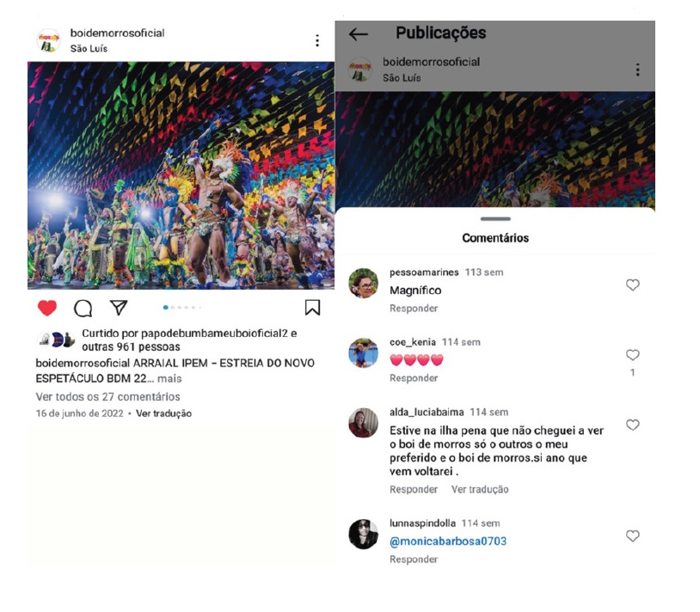Expand the caption with "mais"
Screen dimensions: 700x612
pyautogui.click(x=169, y=378)
